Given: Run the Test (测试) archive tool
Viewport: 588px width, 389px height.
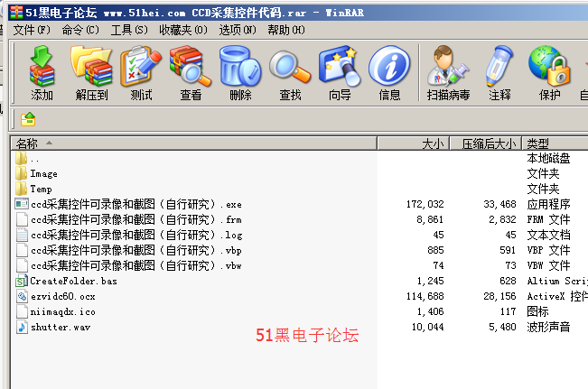Looking at the screenshot, I should 141,66.
